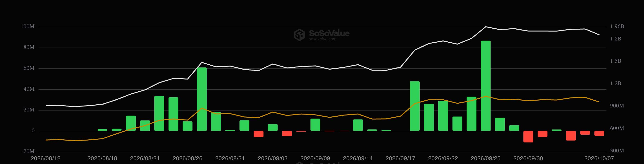The height and width of the screenshot is (164, 644).
Task: Click the 80M left axis label
Action: (29, 47)
